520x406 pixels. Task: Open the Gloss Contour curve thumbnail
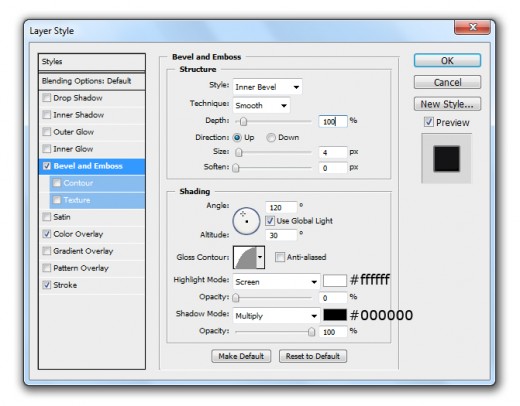[245, 257]
